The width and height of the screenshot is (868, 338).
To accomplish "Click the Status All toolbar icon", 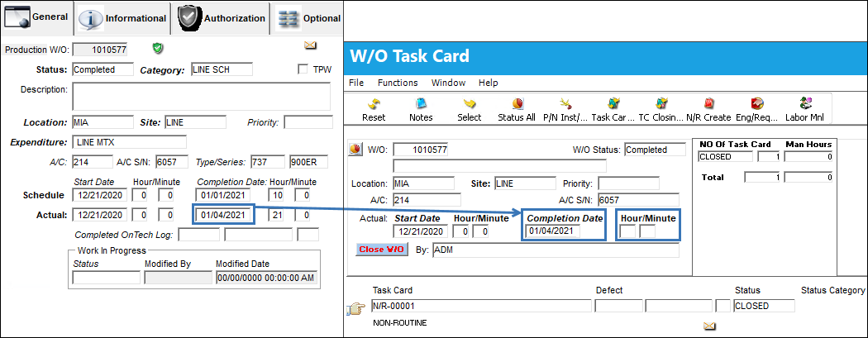I will 517,110.
